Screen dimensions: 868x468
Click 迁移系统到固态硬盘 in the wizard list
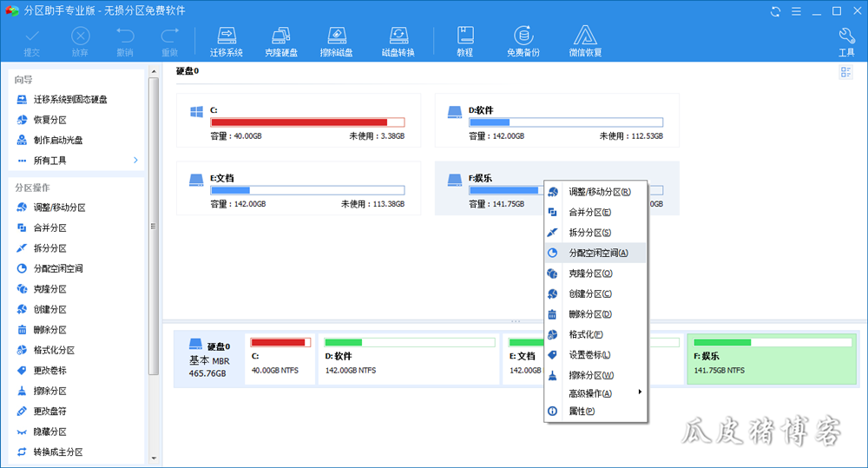coord(70,100)
